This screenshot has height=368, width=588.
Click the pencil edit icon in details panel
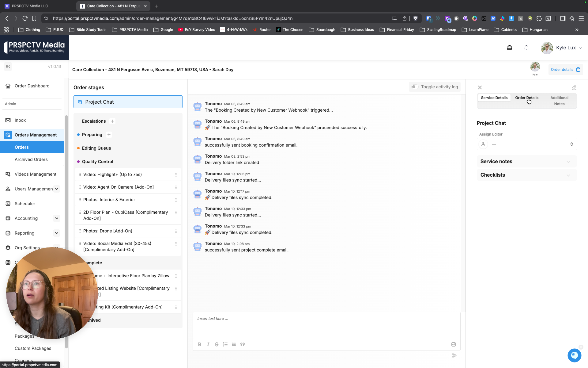574,88
